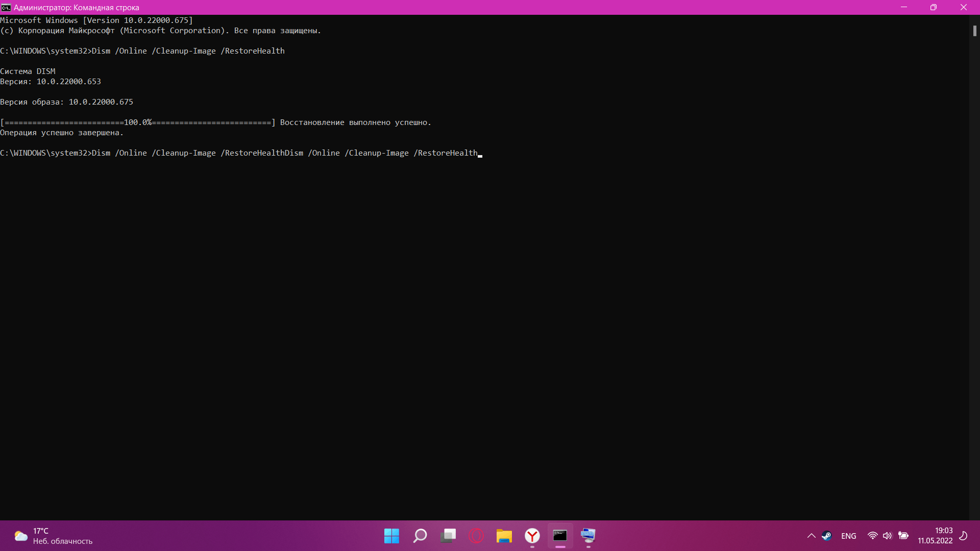
Task: Click text 'Версия: 10.0.22000.653'
Action: (x=51, y=82)
